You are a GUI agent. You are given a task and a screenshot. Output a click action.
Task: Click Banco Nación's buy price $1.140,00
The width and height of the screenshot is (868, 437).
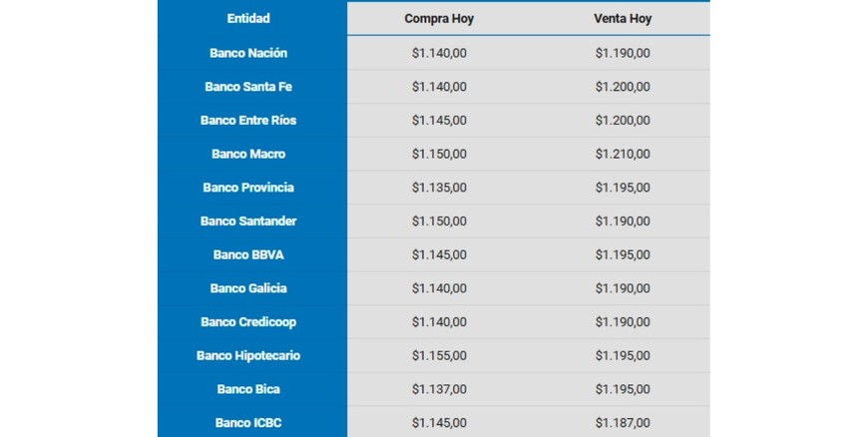coord(438,53)
